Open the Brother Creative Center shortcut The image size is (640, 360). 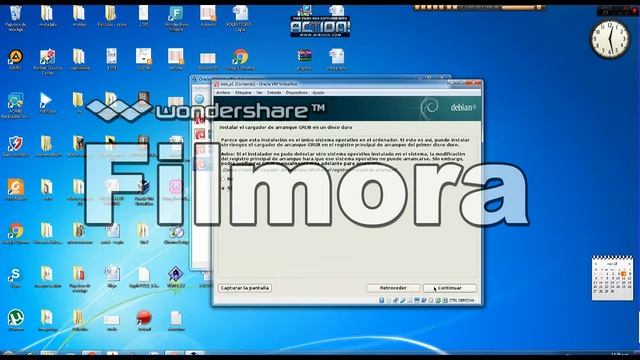[47, 61]
